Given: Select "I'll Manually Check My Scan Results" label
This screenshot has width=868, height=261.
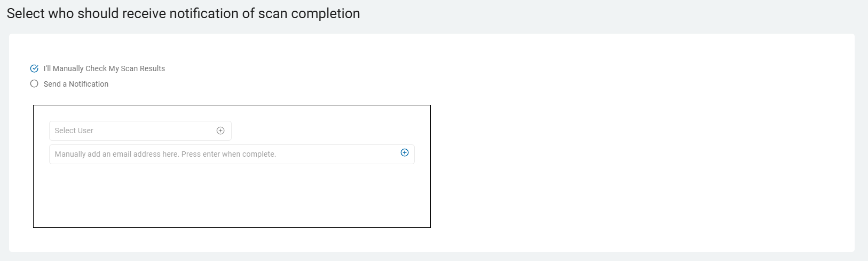Looking at the screenshot, I should point(104,68).
